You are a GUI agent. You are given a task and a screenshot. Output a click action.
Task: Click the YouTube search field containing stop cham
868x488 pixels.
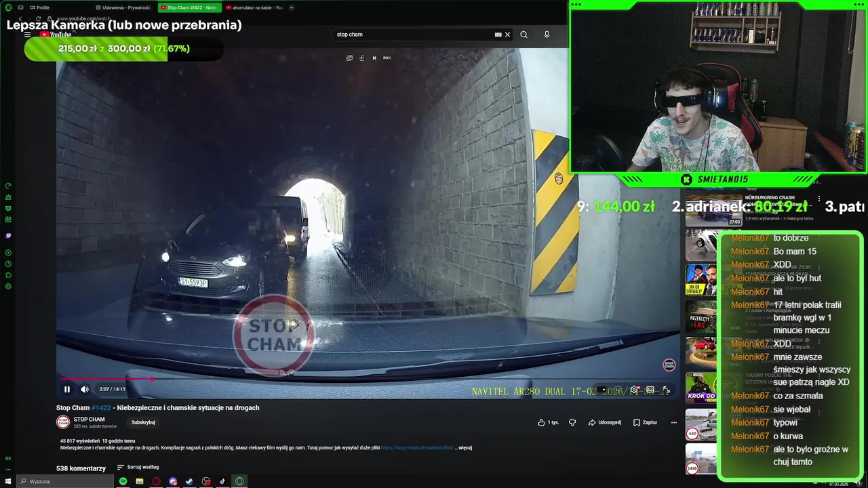click(414, 35)
